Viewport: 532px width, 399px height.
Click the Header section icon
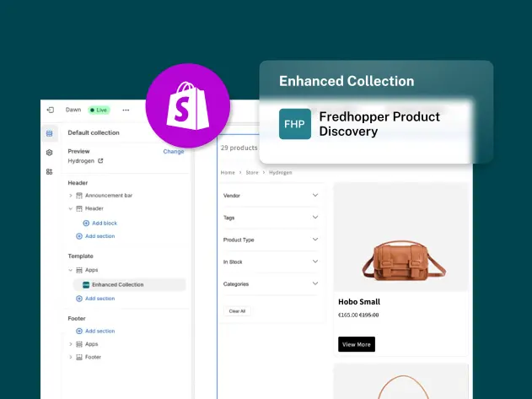pos(79,208)
